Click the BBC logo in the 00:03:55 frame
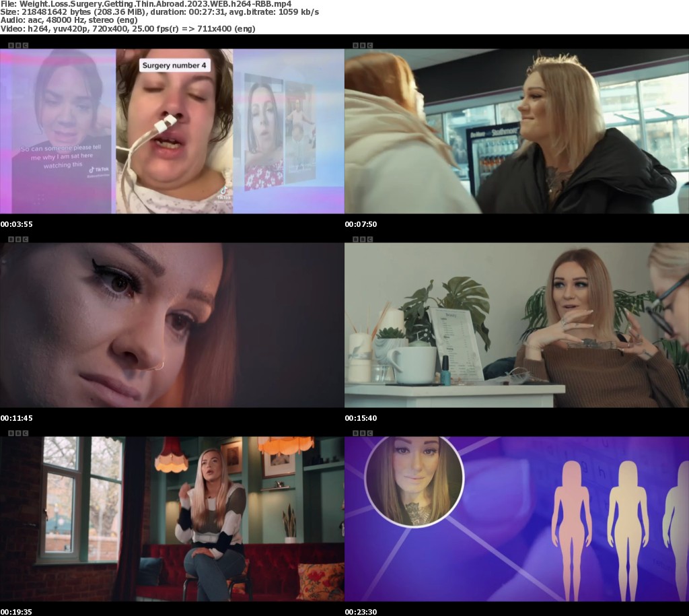Viewport: 689px width, 616px height. tap(17, 45)
